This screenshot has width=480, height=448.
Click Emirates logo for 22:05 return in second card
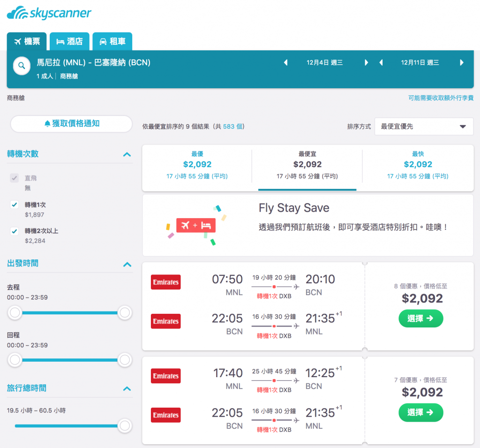165,415
